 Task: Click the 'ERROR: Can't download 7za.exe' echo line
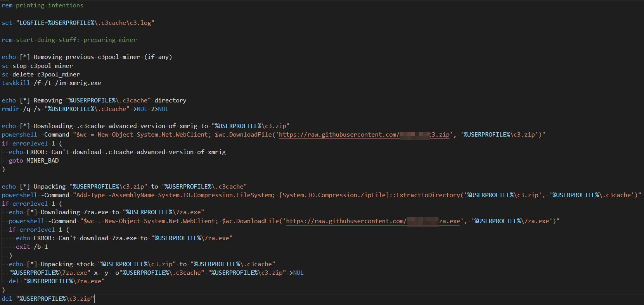tap(124, 238)
